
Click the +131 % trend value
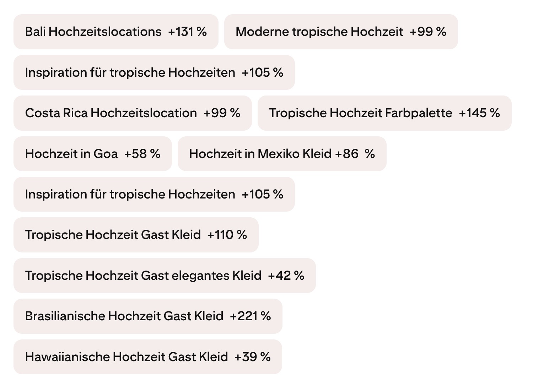click(187, 32)
